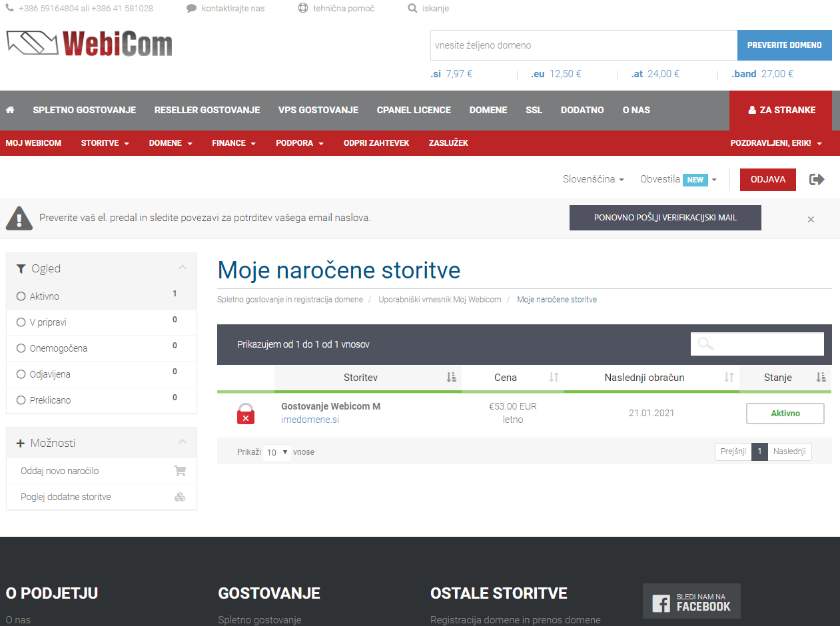Click Odpri zahtevek in red menu
Viewport: 840px width, 626px height.
(x=376, y=143)
